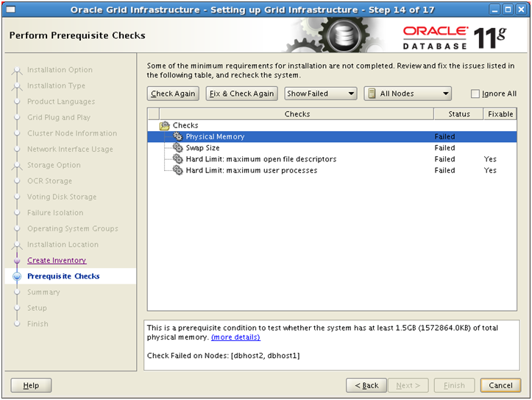Go to the Create Inventory step
The image size is (532, 400).
tap(57, 261)
